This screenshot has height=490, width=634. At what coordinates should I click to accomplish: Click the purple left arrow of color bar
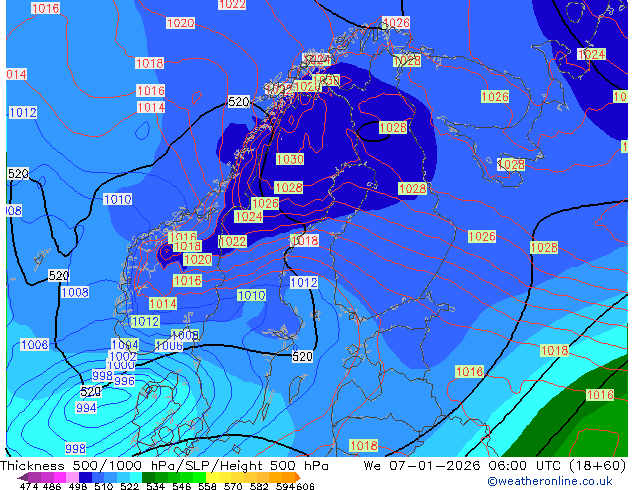pyautogui.click(x=22, y=477)
